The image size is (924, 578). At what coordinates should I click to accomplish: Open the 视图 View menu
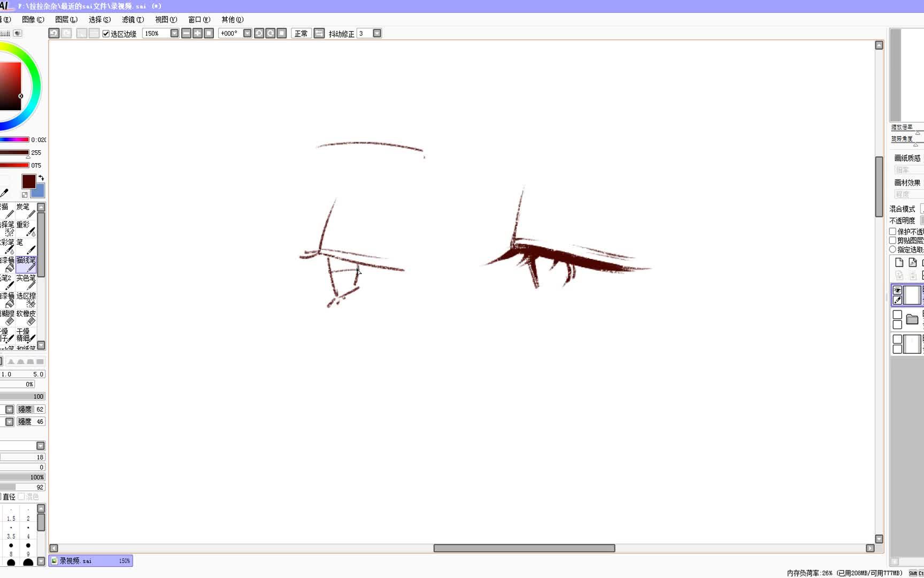tap(166, 19)
